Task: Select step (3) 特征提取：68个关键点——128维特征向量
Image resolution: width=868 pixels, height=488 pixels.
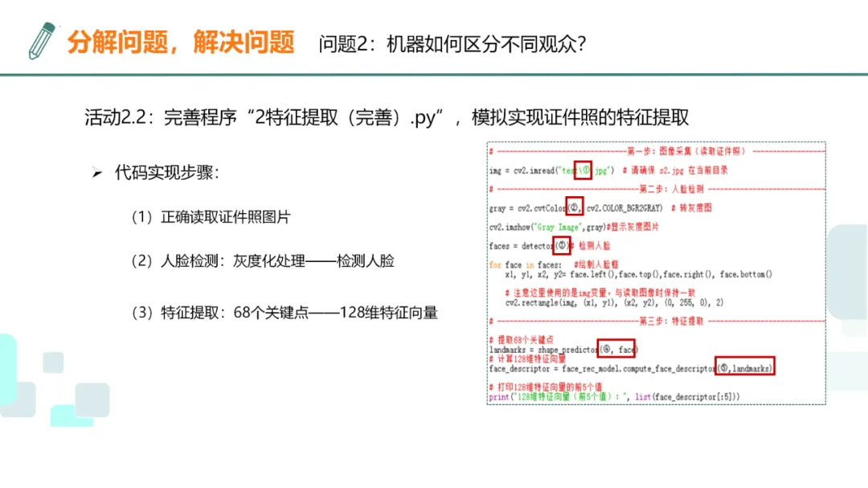Action: (284, 313)
